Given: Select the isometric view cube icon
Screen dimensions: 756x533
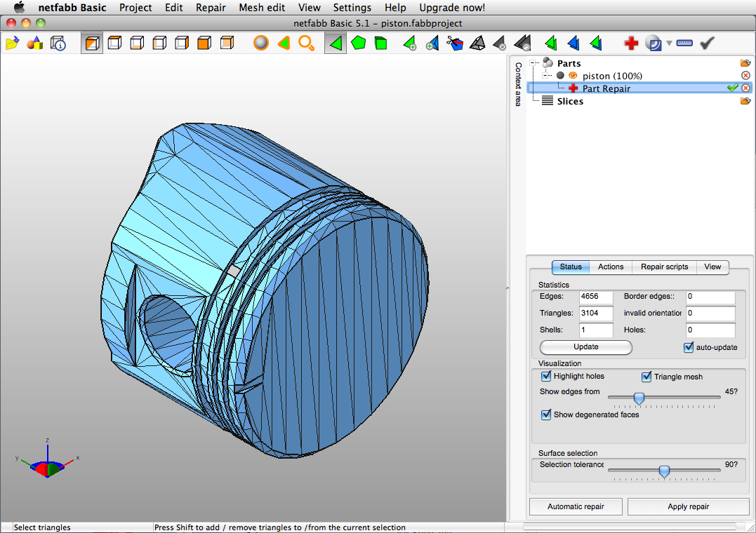Looking at the screenshot, I should (92, 43).
